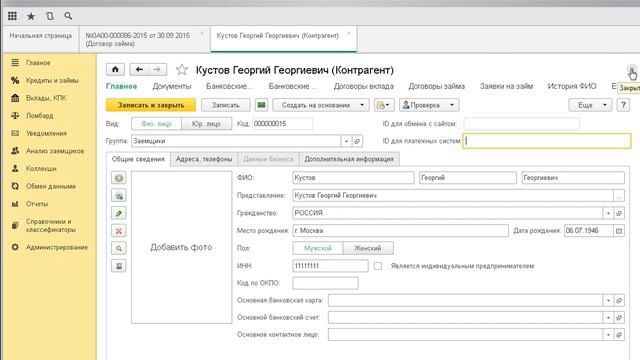Open favorites star in top toolbar
This screenshot has width=640, height=360.
[31, 16]
